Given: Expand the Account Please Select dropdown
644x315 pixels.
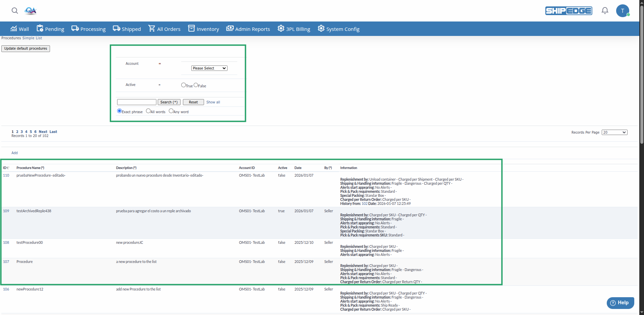Looking at the screenshot, I should coord(209,68).
